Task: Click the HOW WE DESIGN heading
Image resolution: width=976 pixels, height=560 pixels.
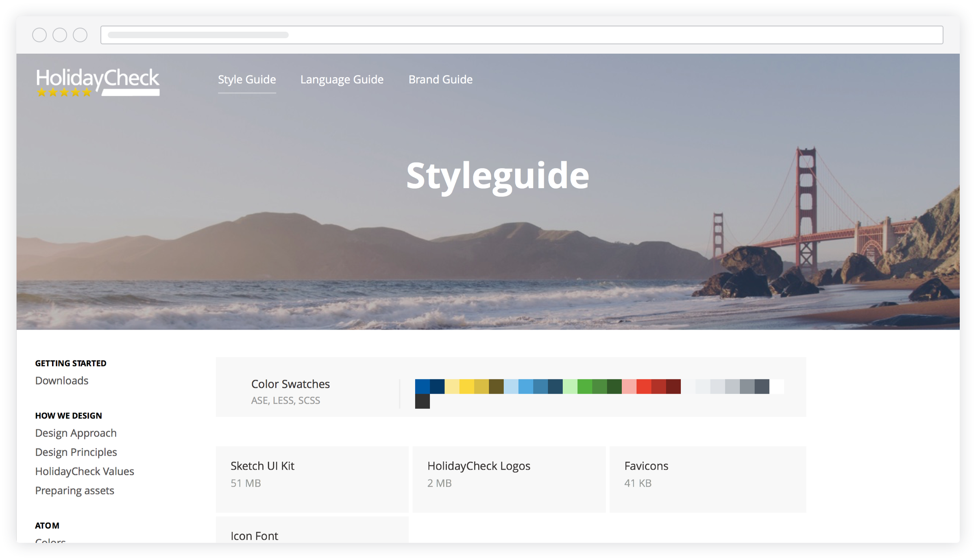Action: (x=68, y=416)
